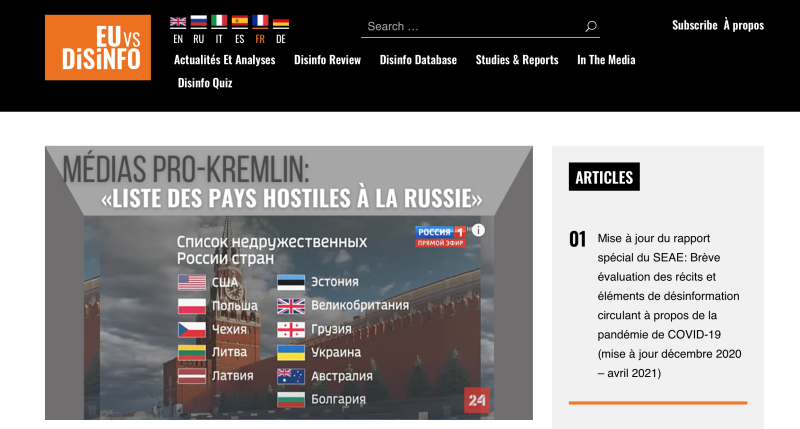Open the EU vs Disinfo logo home link
Screen dimensions: 800x429
(x=98, y=47)
